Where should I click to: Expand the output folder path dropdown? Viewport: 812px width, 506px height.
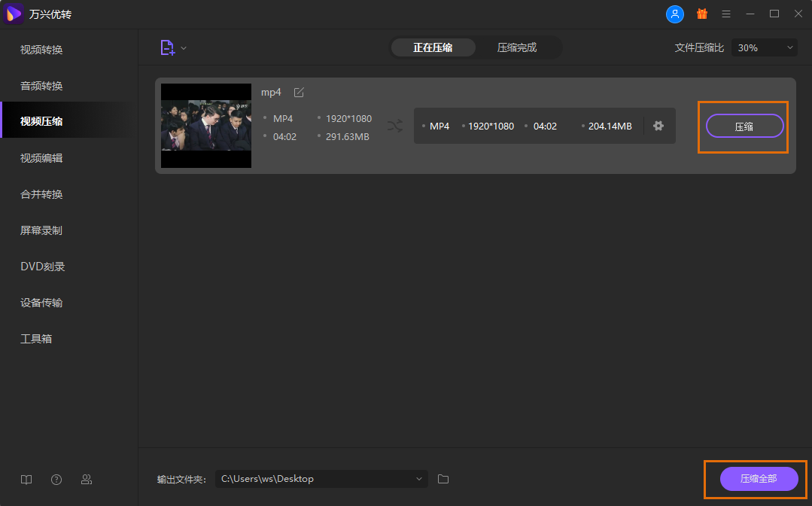point(419,479)
